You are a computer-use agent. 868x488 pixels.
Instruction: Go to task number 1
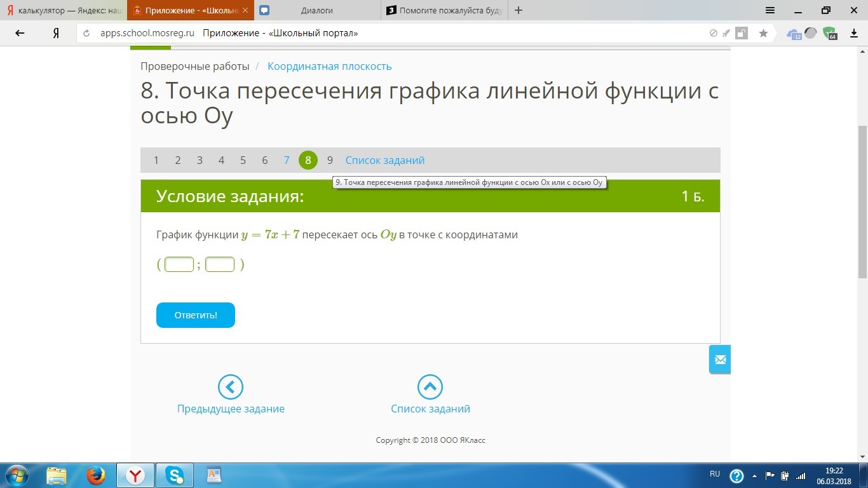click(x=156, y=160)
